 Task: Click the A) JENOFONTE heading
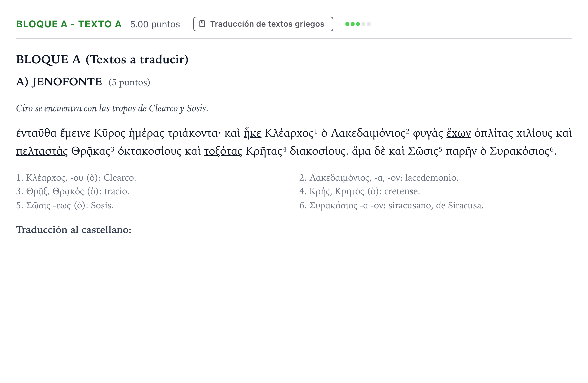click(59, 82)
